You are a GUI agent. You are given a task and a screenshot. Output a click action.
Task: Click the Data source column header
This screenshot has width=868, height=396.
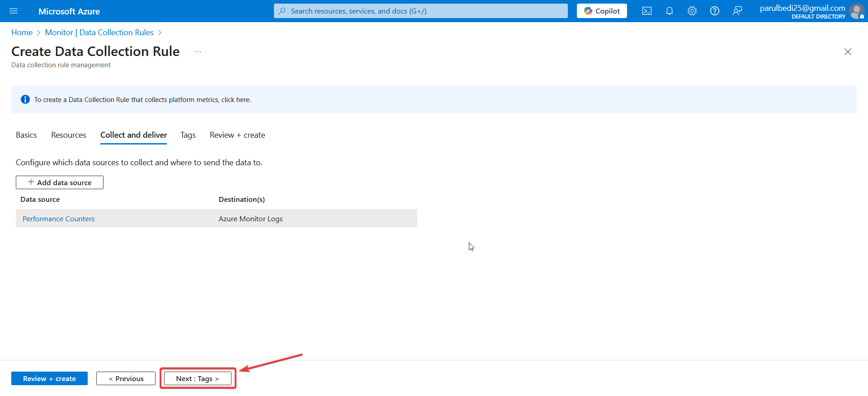(x=40, y=200)
